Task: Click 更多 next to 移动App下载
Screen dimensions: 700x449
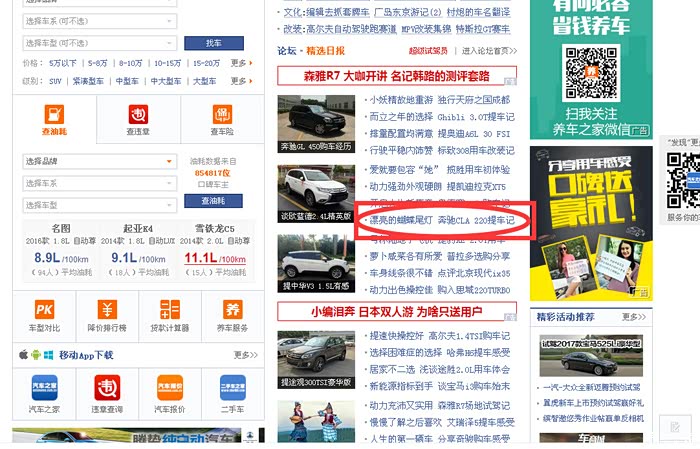Action: [246, 355]
